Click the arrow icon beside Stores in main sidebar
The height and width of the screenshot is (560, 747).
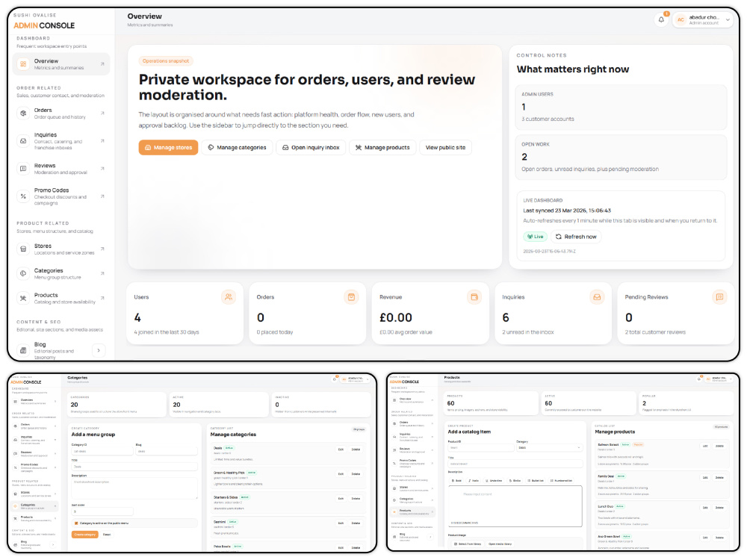click(x=102, y=249)
